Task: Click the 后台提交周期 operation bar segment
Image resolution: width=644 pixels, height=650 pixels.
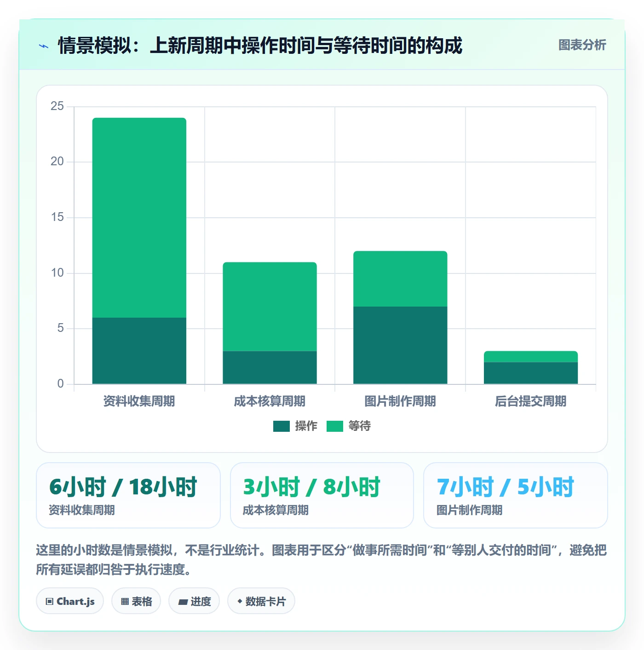Action: click(531, 373)
